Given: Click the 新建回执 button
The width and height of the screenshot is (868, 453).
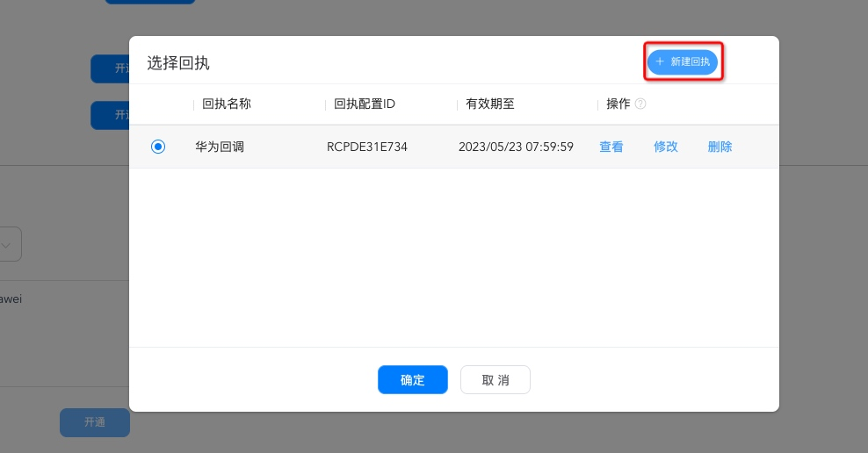Looking at the screenshot, I should [x=683, y=62].
